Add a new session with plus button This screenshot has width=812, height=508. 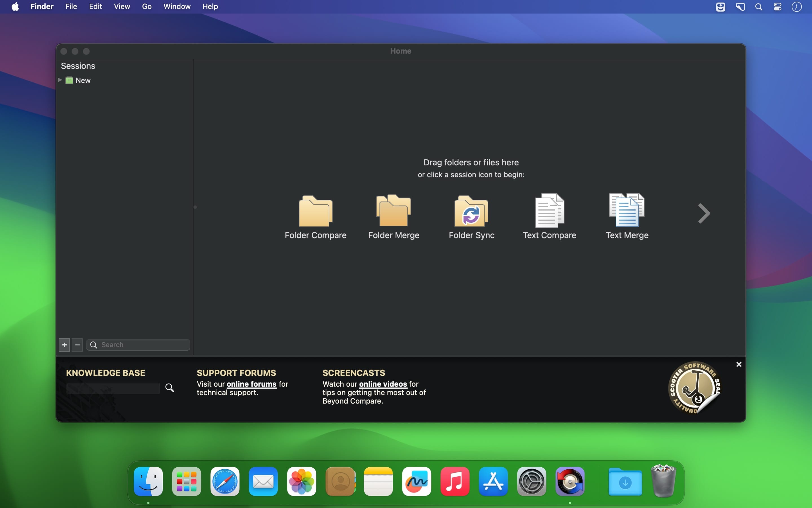tap(64, 345)
